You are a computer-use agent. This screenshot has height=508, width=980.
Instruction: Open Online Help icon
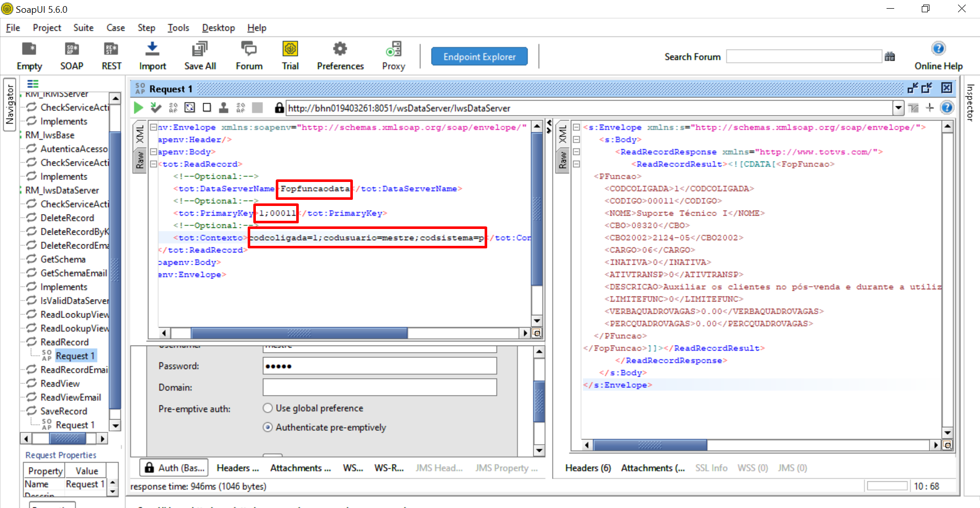(x=938, y=49)
